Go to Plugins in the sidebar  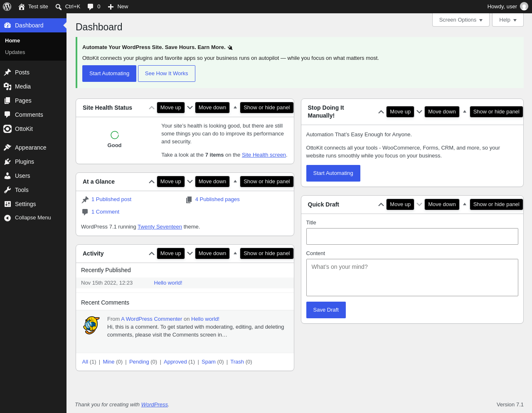click(33, 162)
